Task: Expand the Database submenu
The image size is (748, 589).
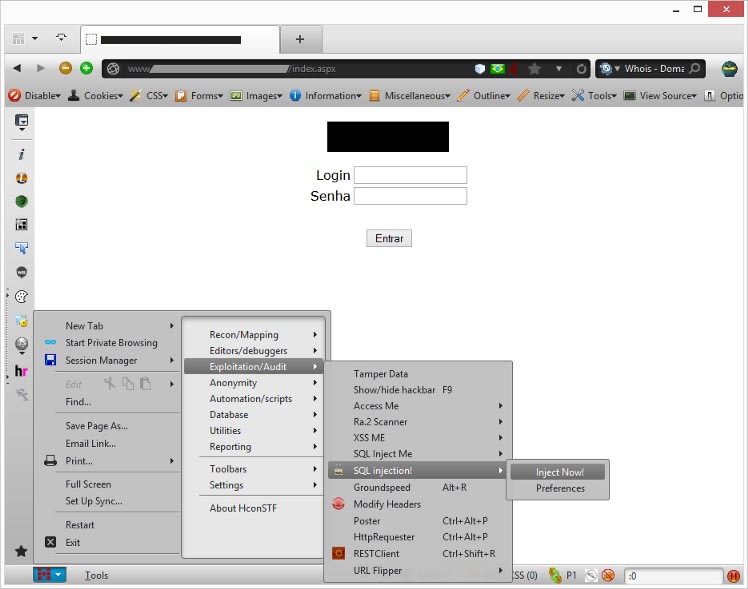Action: click(254, 414)
